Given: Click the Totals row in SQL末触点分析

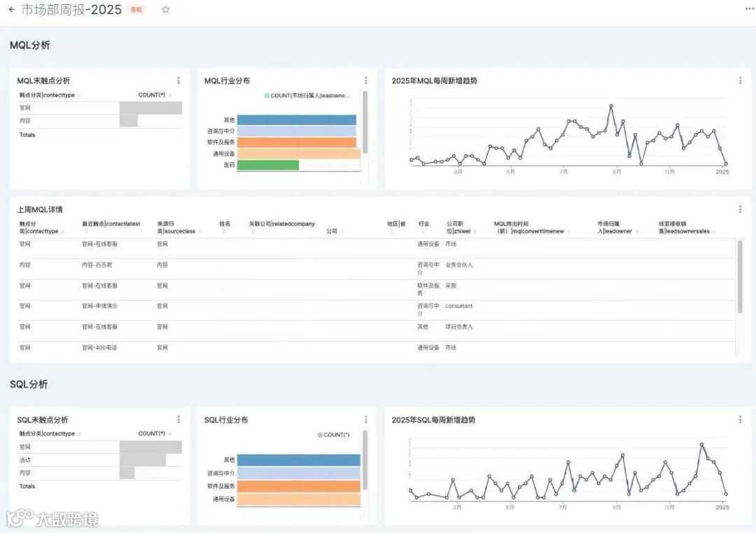Looking at the screenshot, I should (100, 486).
